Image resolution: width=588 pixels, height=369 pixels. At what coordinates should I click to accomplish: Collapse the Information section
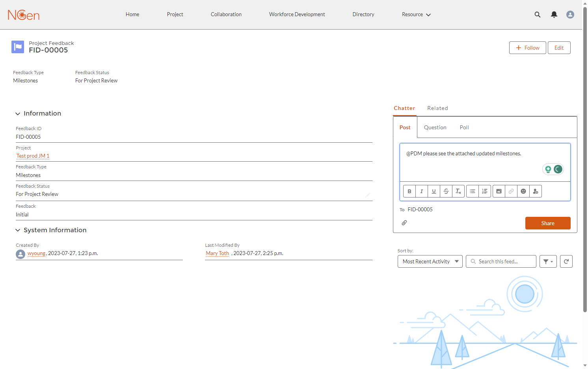pos(18,114)
